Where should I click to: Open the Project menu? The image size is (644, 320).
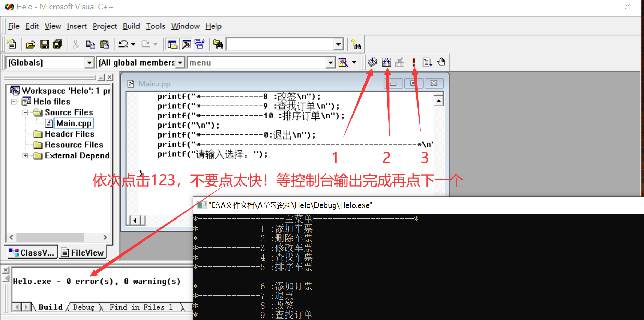click(105, 26)
